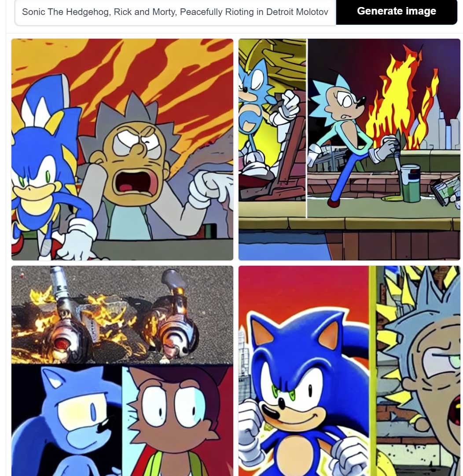Viewport: 463px width, 476px height.
Task: Open the second image with skyline fire
Action: [349, 150]
